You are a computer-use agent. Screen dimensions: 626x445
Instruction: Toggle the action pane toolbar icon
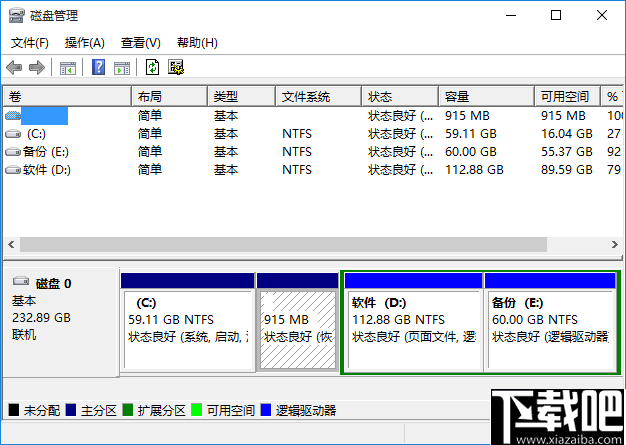pos(122,68)
